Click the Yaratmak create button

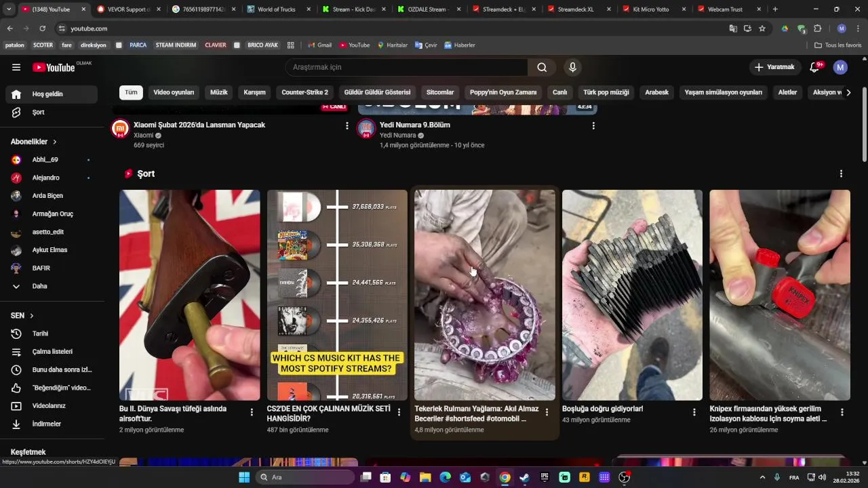pyautogui.click(x=774, y=67)
